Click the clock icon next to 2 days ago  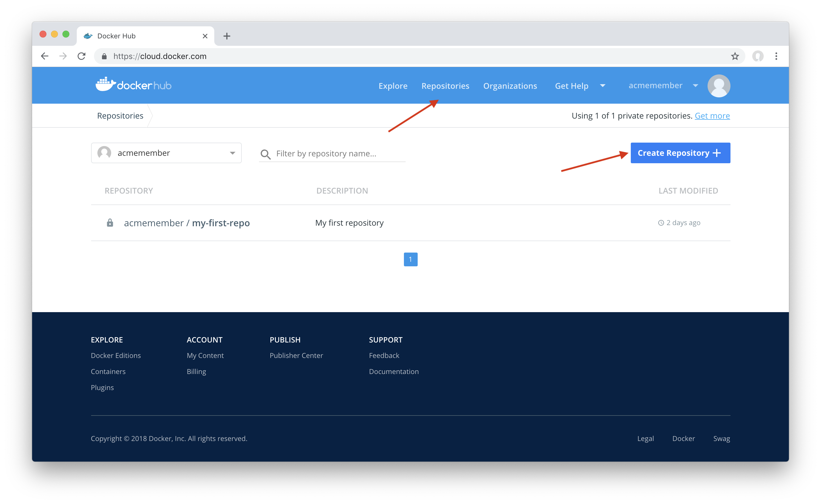[662, 223]
